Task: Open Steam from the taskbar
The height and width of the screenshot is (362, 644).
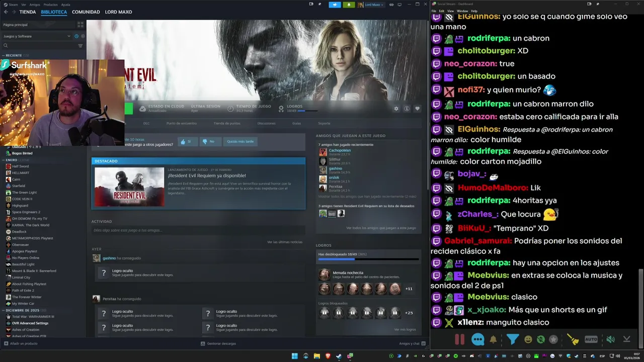Action: pyautogui.click(x=339, y=356)
